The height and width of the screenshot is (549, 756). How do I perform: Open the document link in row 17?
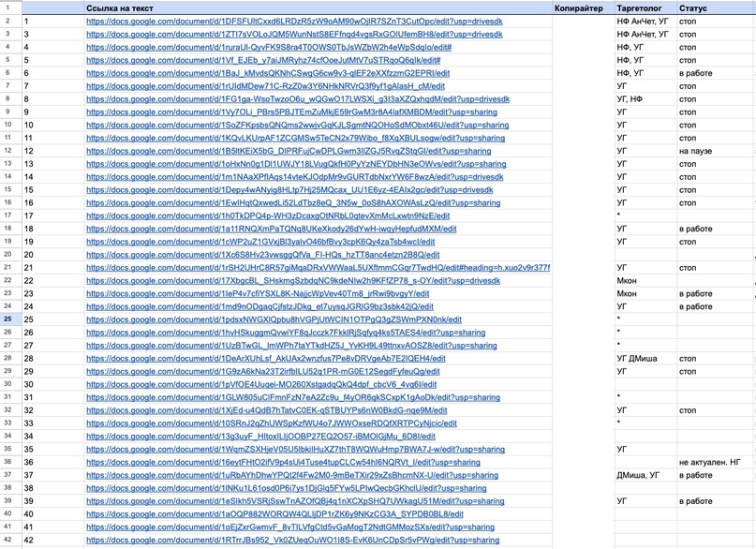pos(268,215)
